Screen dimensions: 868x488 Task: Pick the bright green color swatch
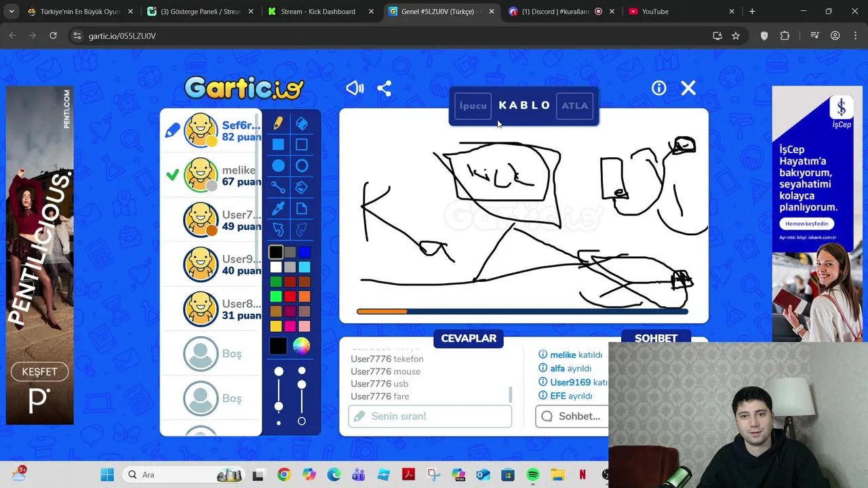click(x=275, y=296)
